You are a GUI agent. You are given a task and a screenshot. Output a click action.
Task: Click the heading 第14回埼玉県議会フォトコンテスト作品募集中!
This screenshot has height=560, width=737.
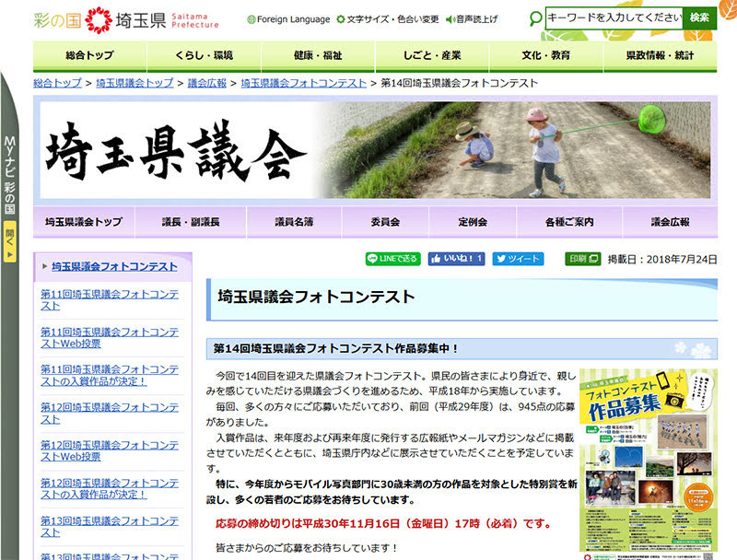(335, 348)
